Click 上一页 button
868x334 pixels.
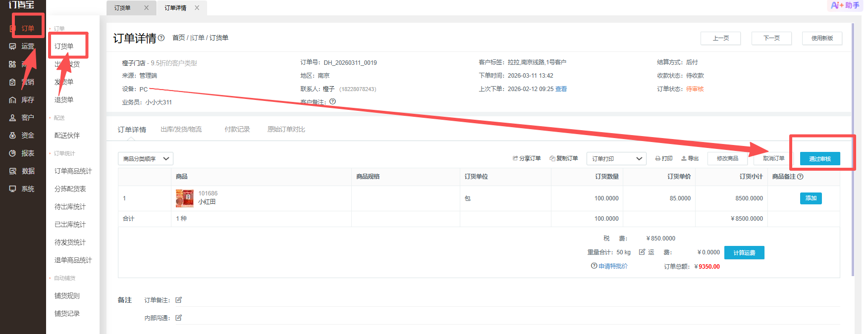point(720,38)
